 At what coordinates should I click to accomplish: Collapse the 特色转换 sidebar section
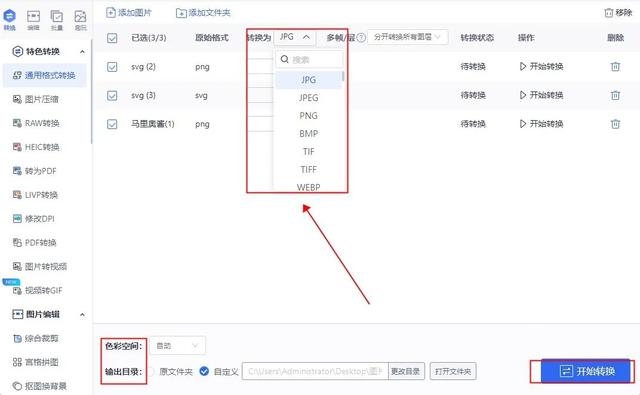point(82,52)
